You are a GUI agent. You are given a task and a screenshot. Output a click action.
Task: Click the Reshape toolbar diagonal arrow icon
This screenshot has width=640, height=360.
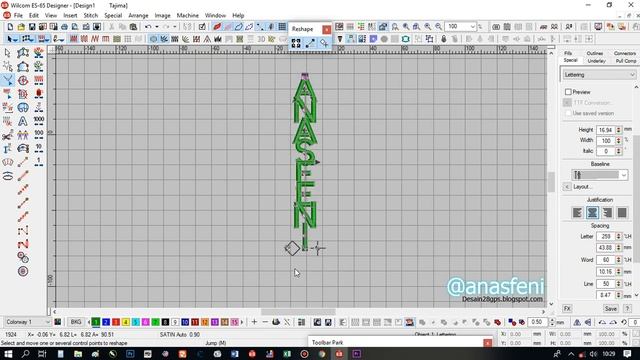pos(310,43)
